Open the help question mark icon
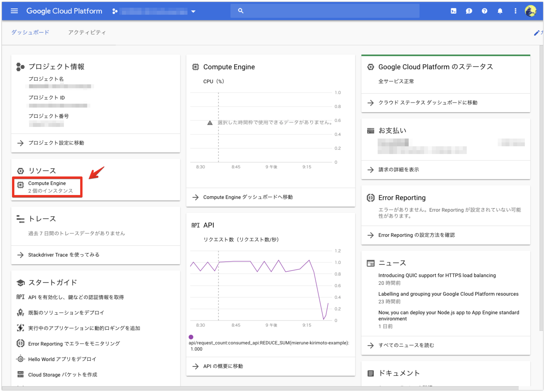The width and height of the screenshot is (545, 392). [x=484, y=11]
